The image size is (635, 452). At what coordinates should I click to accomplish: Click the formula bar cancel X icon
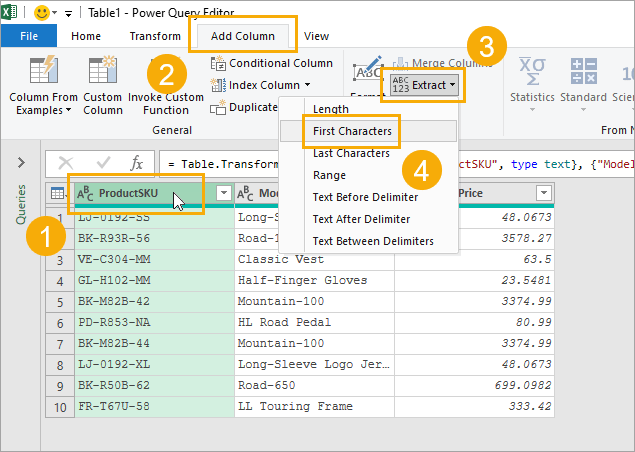tap(66, 164)
